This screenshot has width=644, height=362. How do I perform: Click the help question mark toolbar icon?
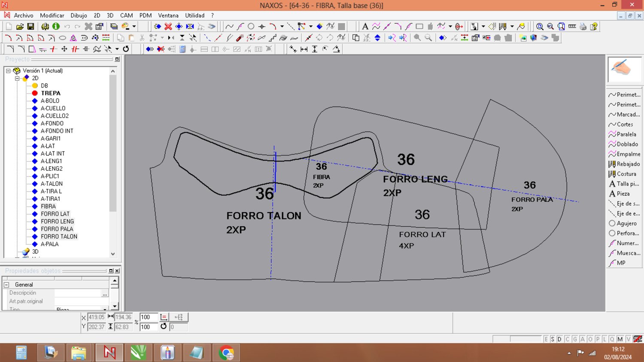[594, 27]
